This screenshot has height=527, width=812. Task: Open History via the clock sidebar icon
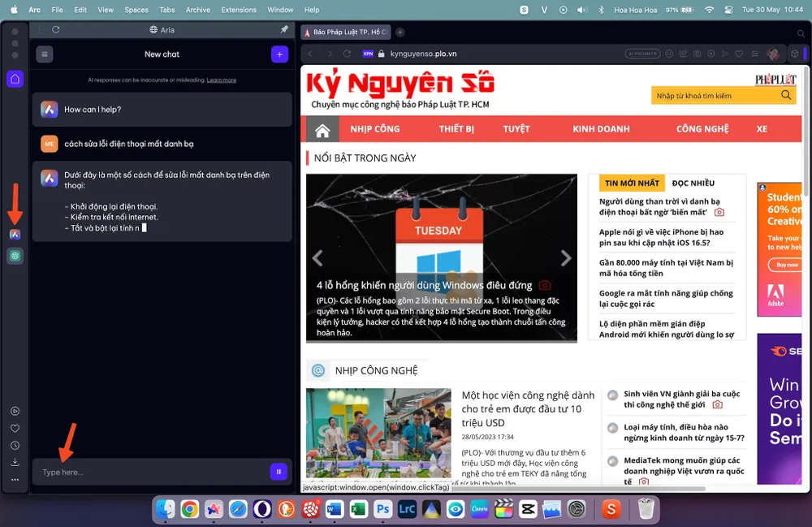[x=15, y=445]
